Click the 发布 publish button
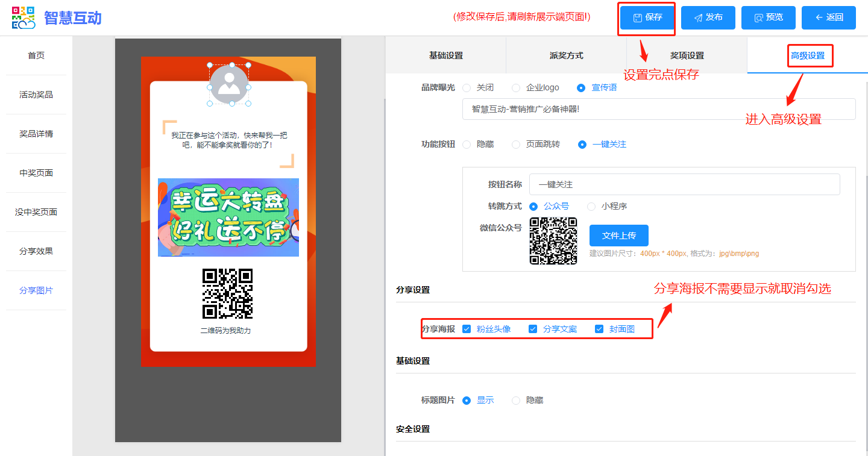Viewport: 868px width, 456px height. tap(708, 18)
